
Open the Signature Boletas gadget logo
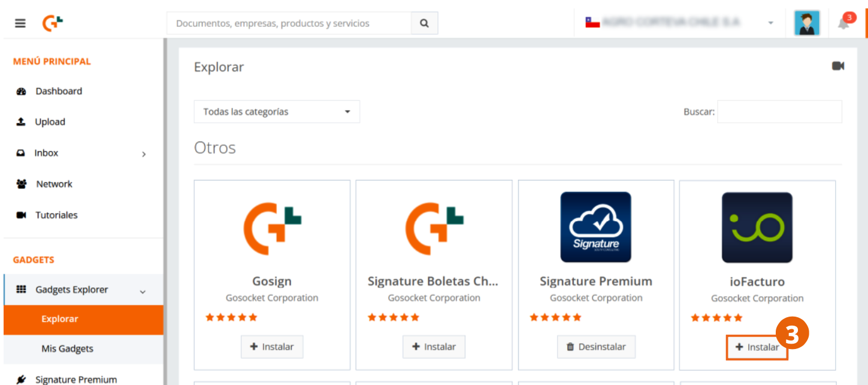point(434,228)
